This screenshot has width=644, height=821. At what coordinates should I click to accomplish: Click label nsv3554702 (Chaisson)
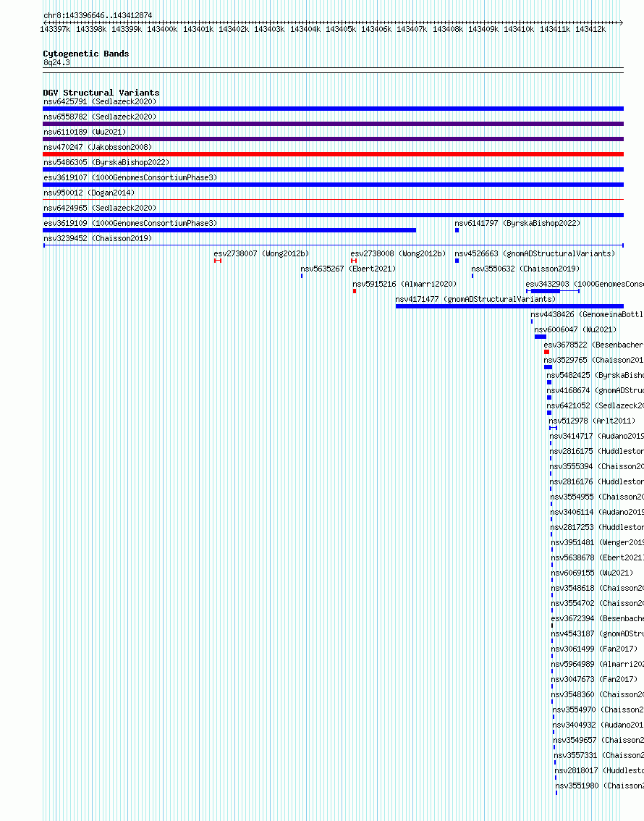[598, 602]
